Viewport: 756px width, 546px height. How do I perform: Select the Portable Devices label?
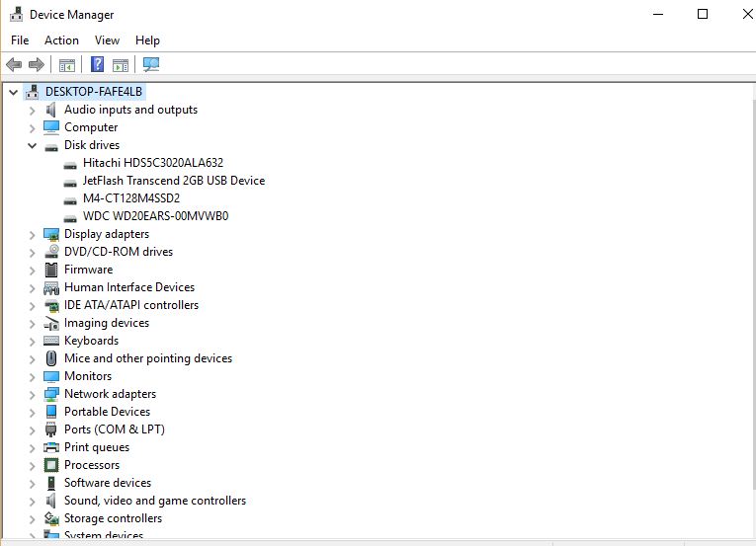pos(107,412)
